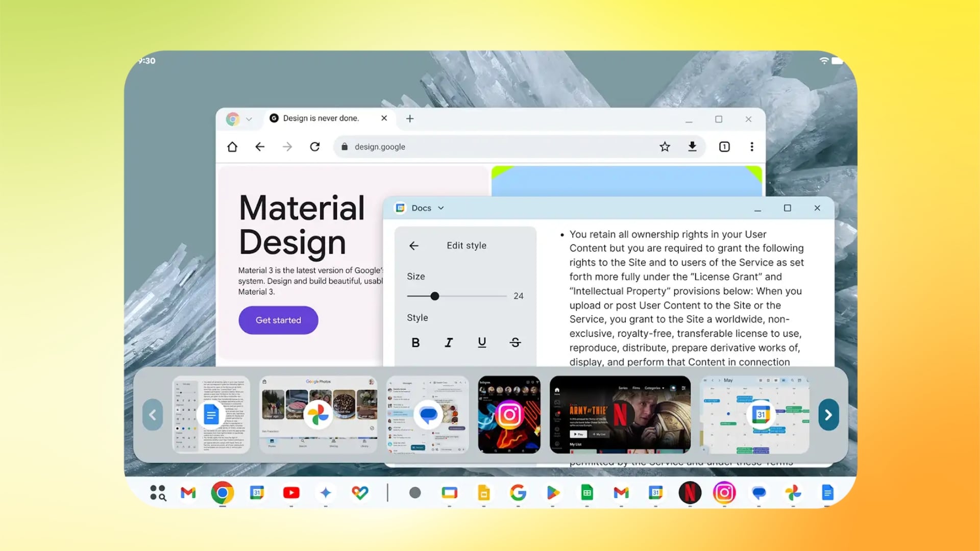980x551 pixels.
Task: Open Google Docs from the taskbar
Action: click(x=827, y=493)
